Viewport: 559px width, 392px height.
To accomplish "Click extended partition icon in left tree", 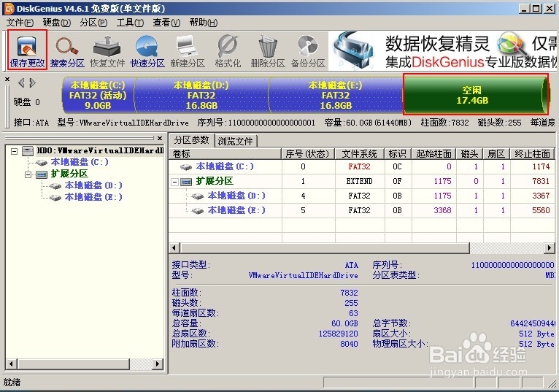I will coord(42,174).
